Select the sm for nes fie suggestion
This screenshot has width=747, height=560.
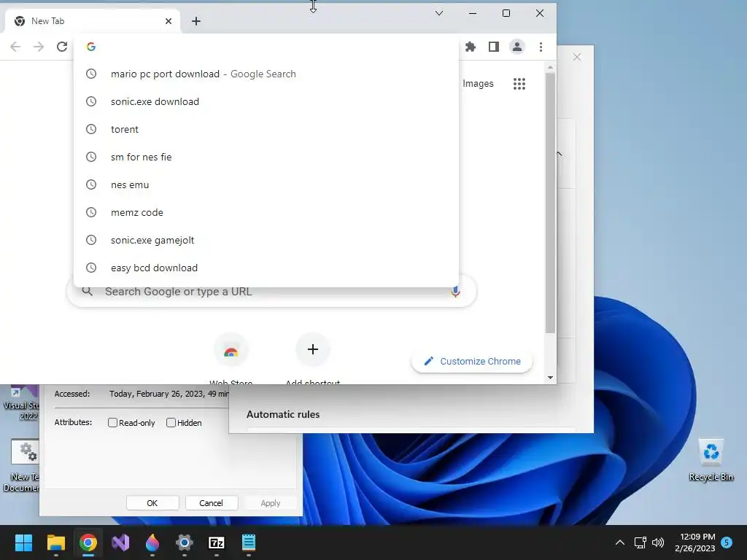click(x=266, y=157)
